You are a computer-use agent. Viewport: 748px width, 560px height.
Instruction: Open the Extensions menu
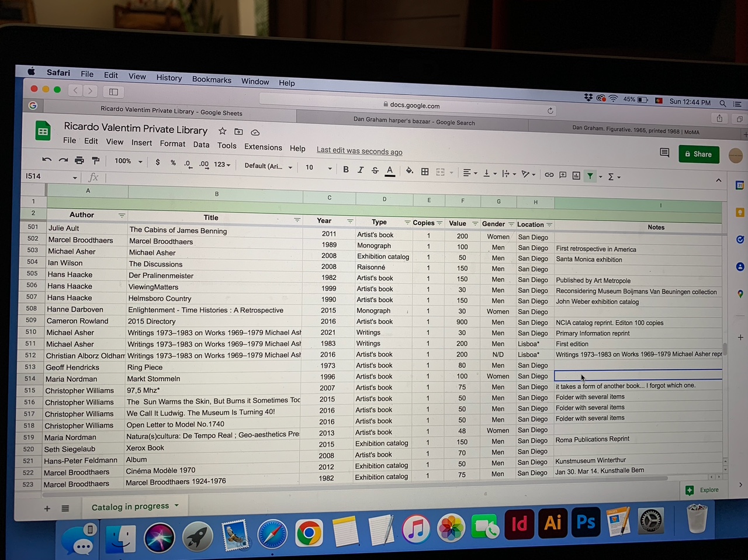[263, 147]
